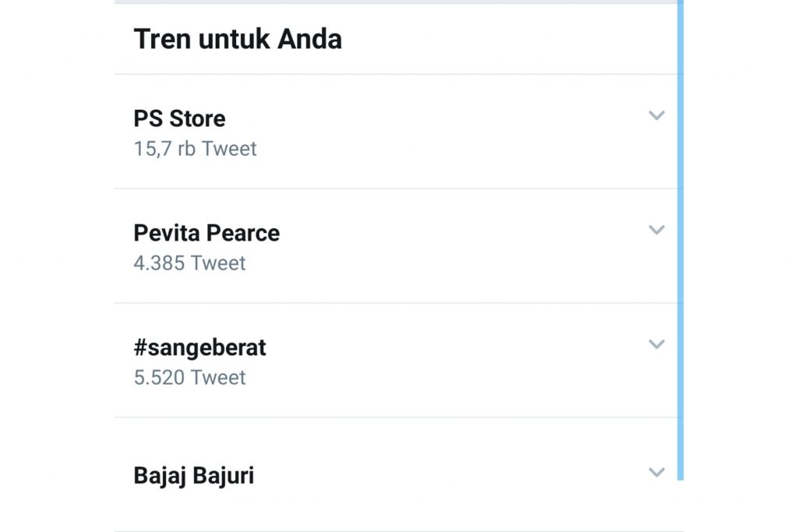View the Pevita Pearce trend
The image size is (798, 532).
(207, 233)
